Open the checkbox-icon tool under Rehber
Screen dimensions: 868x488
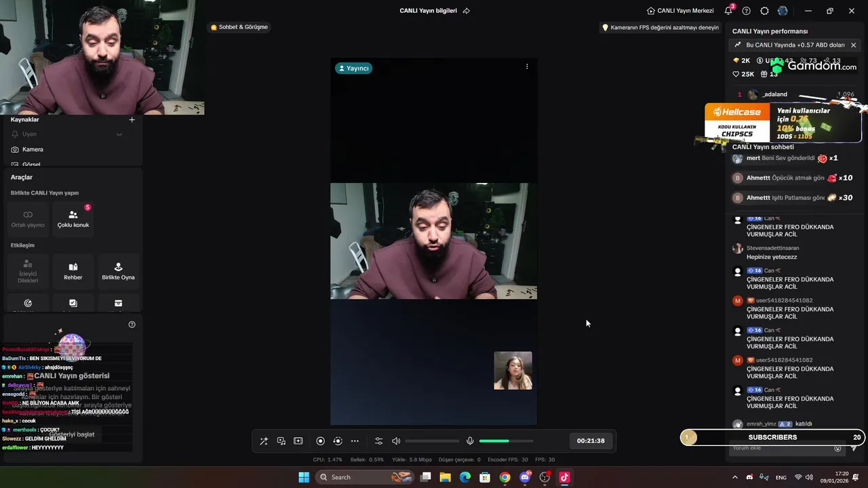(73, 303)
